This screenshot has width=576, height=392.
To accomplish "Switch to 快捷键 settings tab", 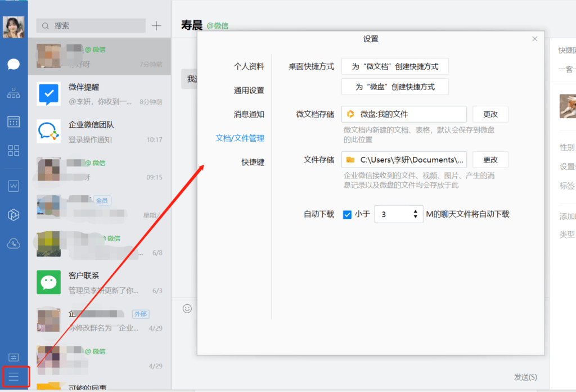I will 253,162.
